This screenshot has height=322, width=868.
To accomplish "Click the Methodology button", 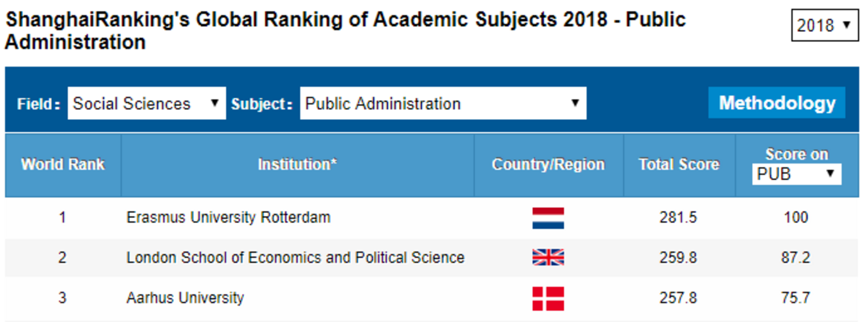I will point(777,103).
